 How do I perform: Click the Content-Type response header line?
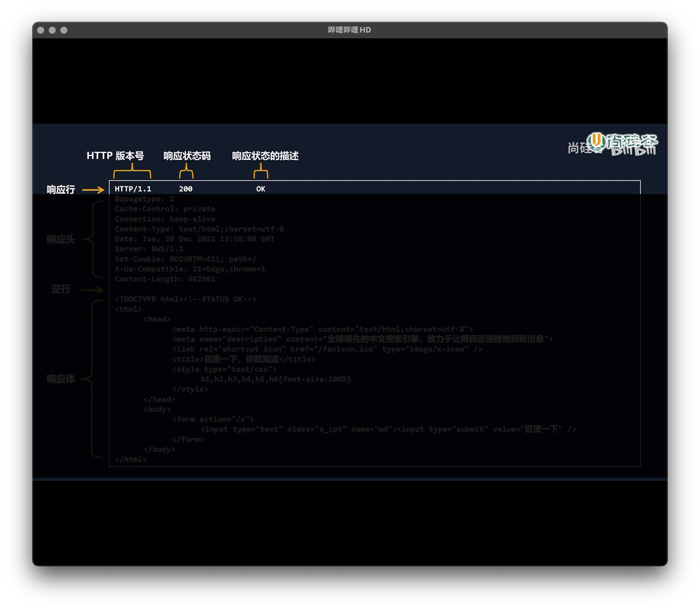199,229
